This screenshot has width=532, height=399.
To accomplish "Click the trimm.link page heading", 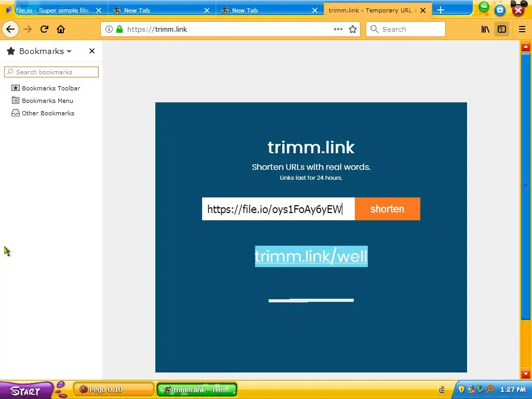I will [x=311, y=148].
